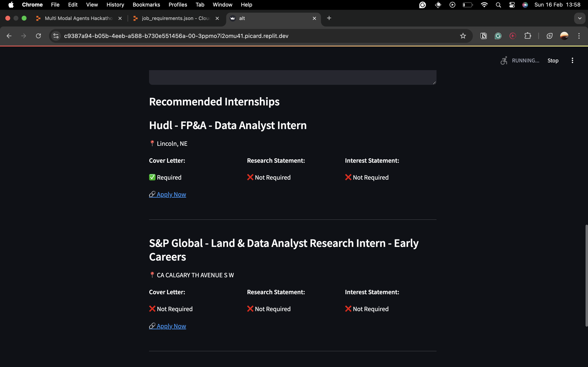Expand the tab search chevron
The width and height of the screenshot is (588, 367).
580,18
